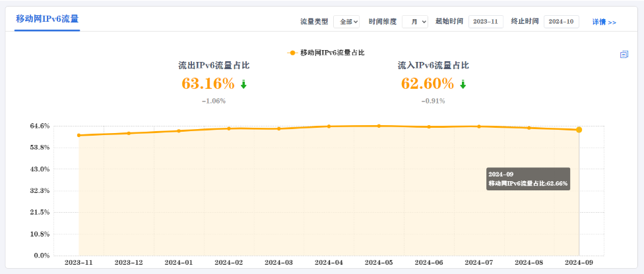Viewport: 644px width, 274px height.
Task: Select the 2024-06 data point on the line
Action: [429, 126]
